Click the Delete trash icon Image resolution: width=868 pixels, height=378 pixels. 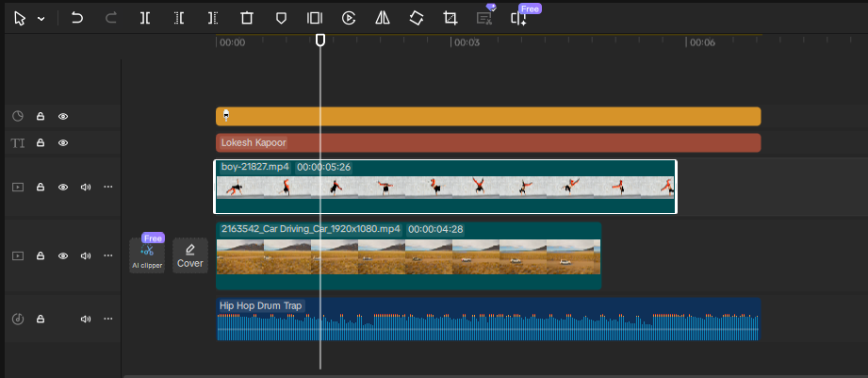[x=247, y=18]
